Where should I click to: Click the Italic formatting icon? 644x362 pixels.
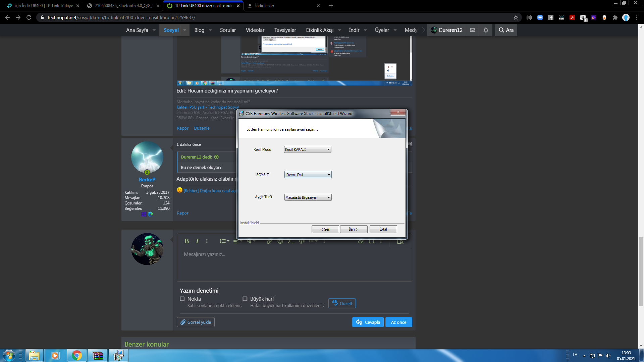click(197, 241)
